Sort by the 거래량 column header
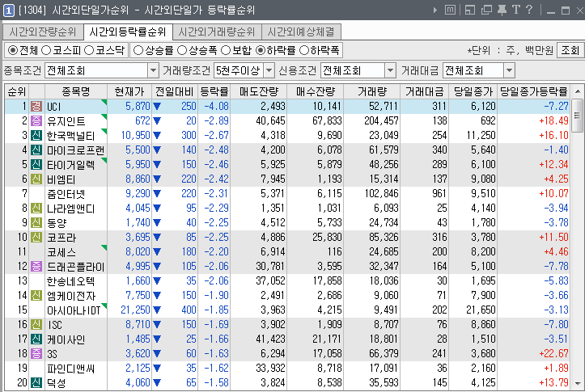The height and width of the screenshot is (392, 585). pos(371,91)
